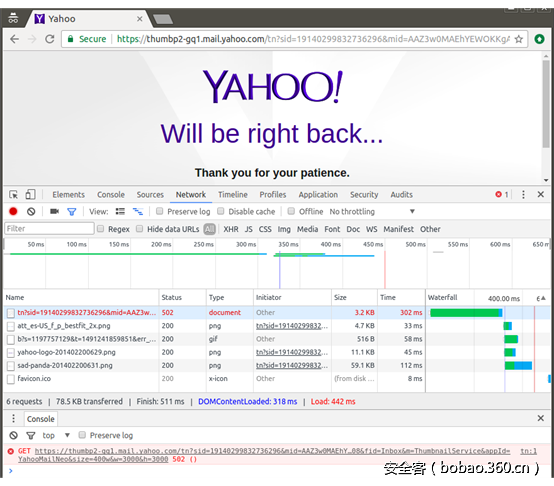
Task: Close the DevTools panel
Action: click(541, 194)
